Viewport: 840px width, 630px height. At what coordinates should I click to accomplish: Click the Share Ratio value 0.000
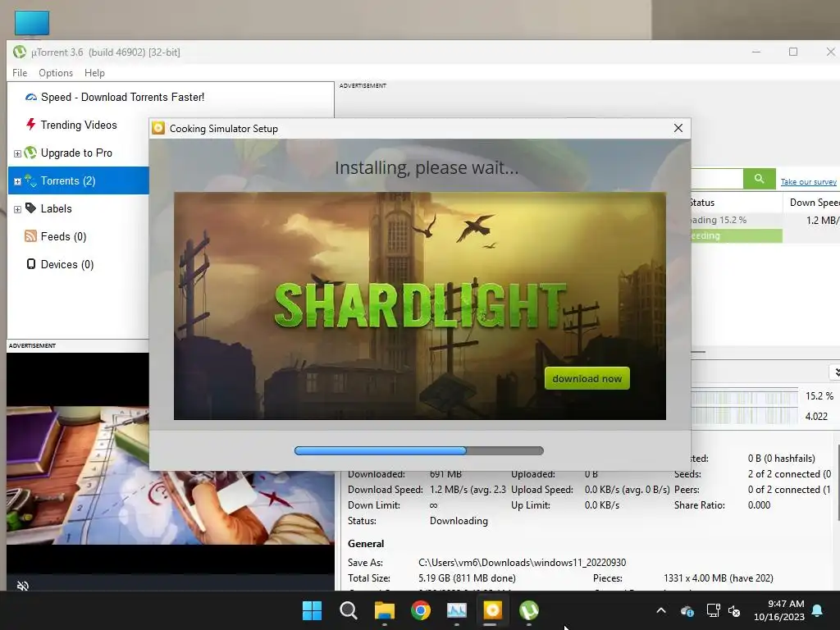coord(759,505)
